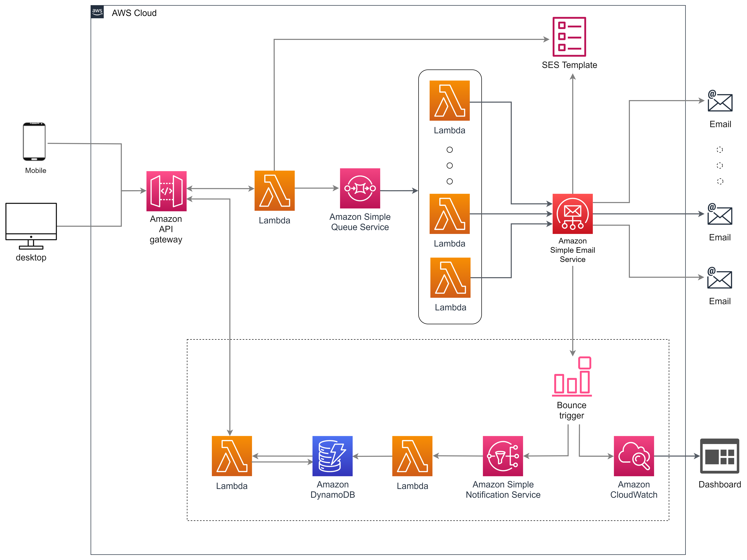Screen dimensions: 747x560
Task: Click the SES Template label
Action: 569,65
